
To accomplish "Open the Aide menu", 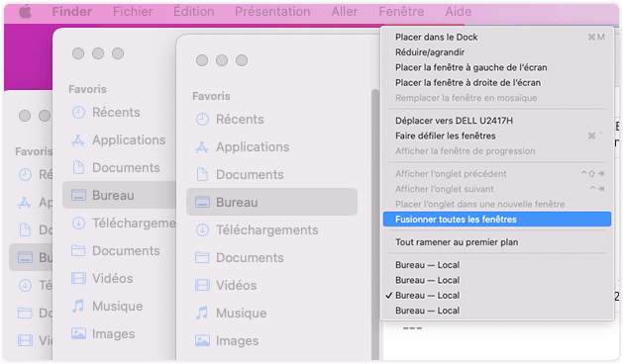I will 459,12.
